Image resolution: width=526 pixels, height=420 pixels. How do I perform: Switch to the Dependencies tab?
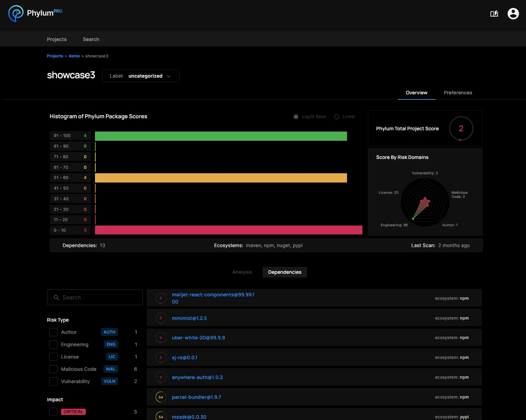coord(285,272)
